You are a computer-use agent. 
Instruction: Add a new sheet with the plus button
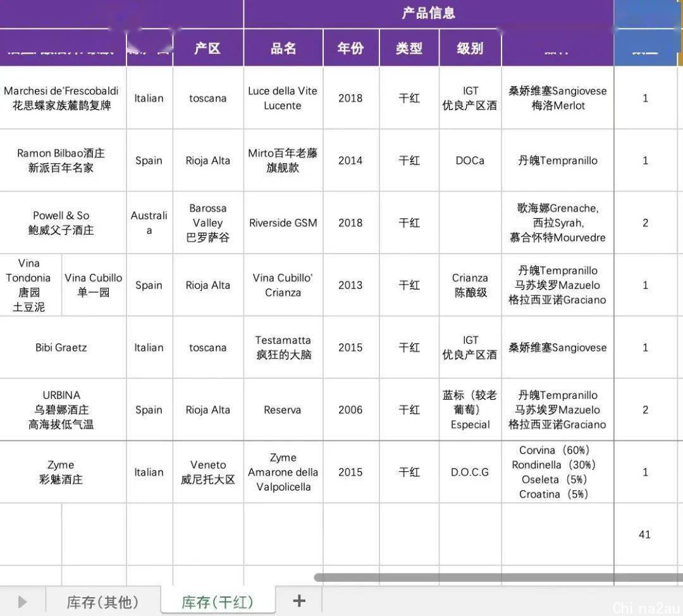[299, 601]
